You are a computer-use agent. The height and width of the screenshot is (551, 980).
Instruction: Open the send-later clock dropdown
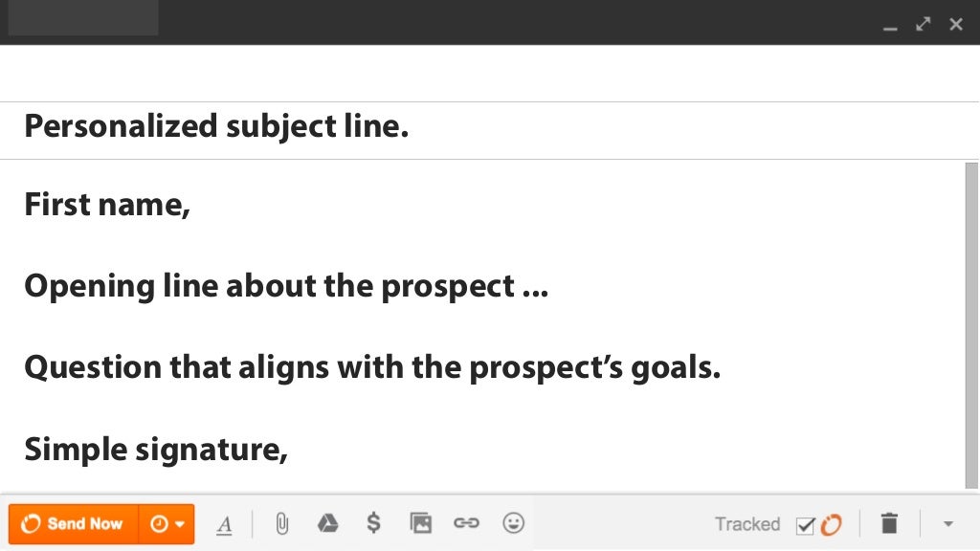[x=167, y=523]
